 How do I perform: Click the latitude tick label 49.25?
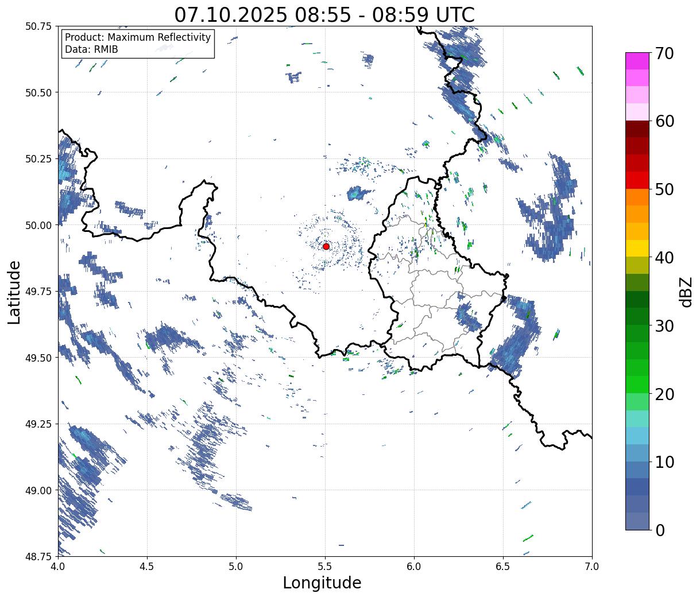38,424
